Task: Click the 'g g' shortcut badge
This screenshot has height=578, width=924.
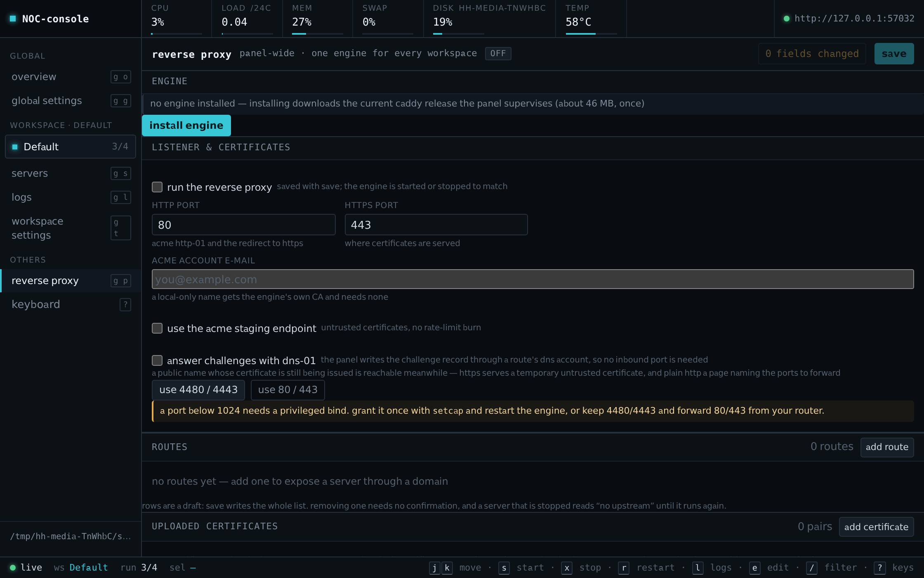Action: click(x=121, y=101)
